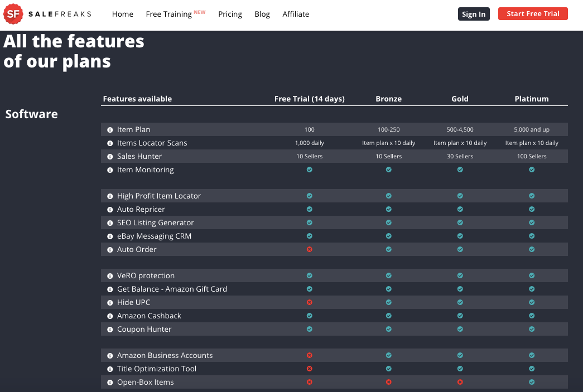
Task: Click the Title Optimization Tool label
Action: point(157,369)
